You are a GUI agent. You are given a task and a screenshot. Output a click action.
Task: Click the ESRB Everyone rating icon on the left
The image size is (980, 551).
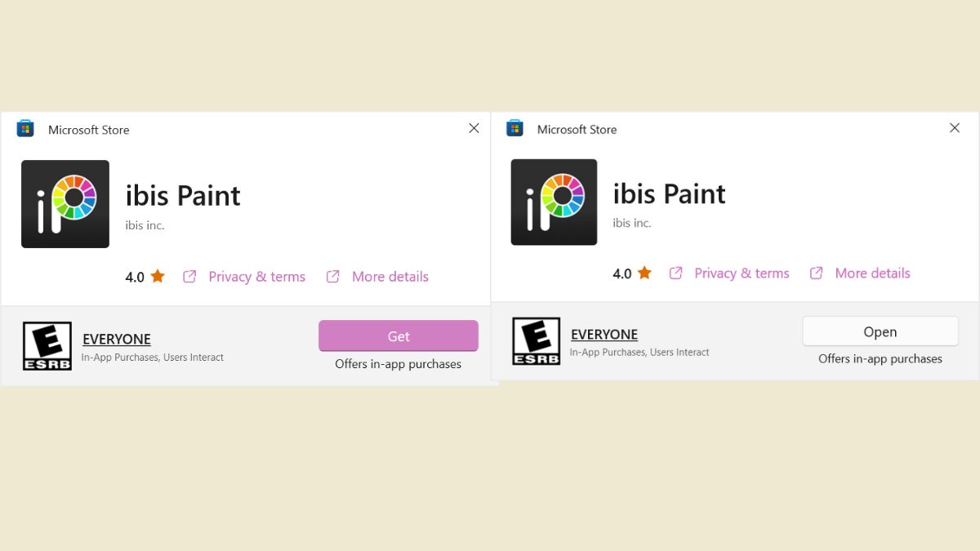point(47,344)
